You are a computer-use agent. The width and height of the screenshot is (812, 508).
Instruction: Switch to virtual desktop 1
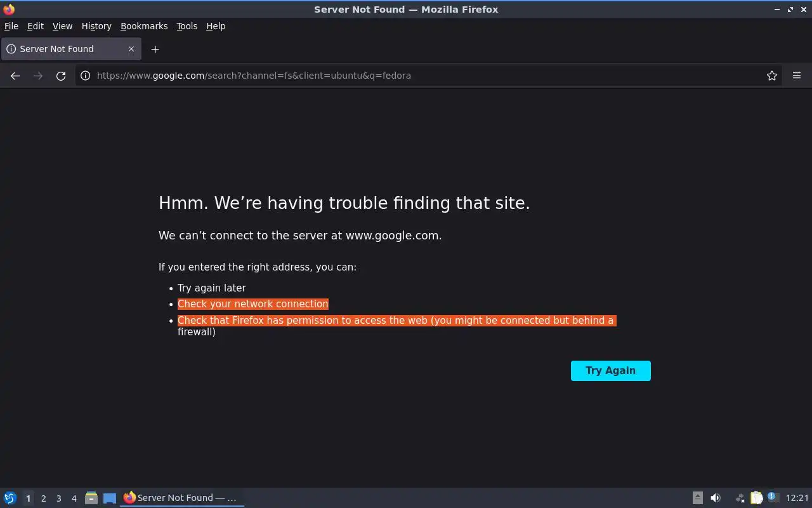tap(28, 498)
